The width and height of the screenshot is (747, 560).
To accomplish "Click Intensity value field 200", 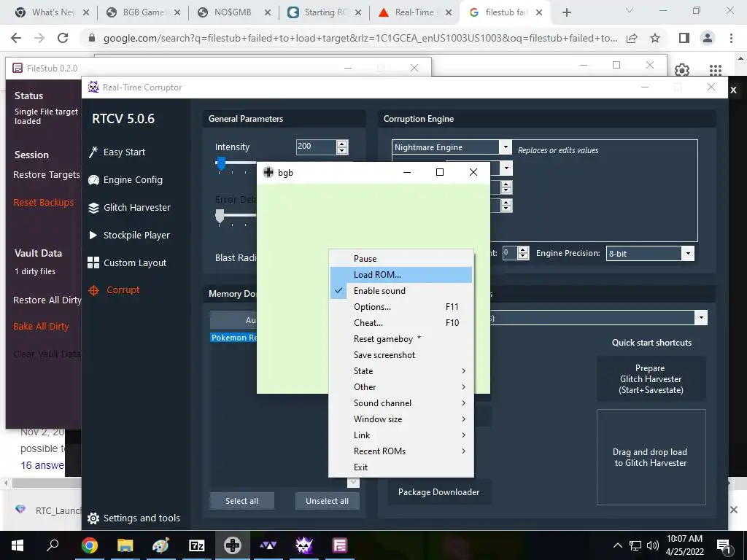I will point(316,147).
